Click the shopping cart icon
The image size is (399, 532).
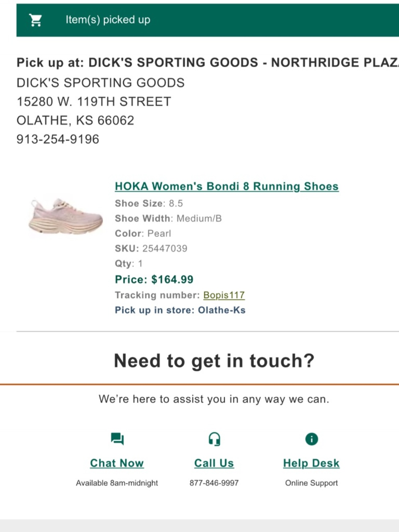36,20
